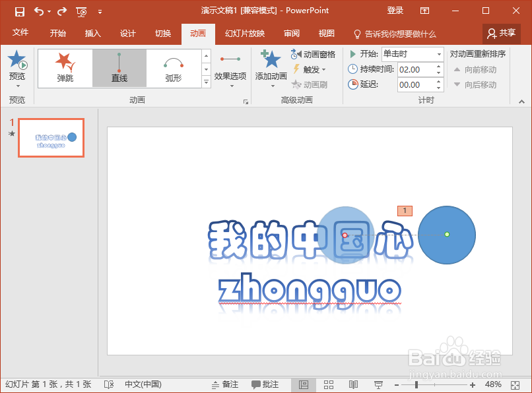Click the 延迟 delay field
Viewport: 532px width, 393px height.
416,85
